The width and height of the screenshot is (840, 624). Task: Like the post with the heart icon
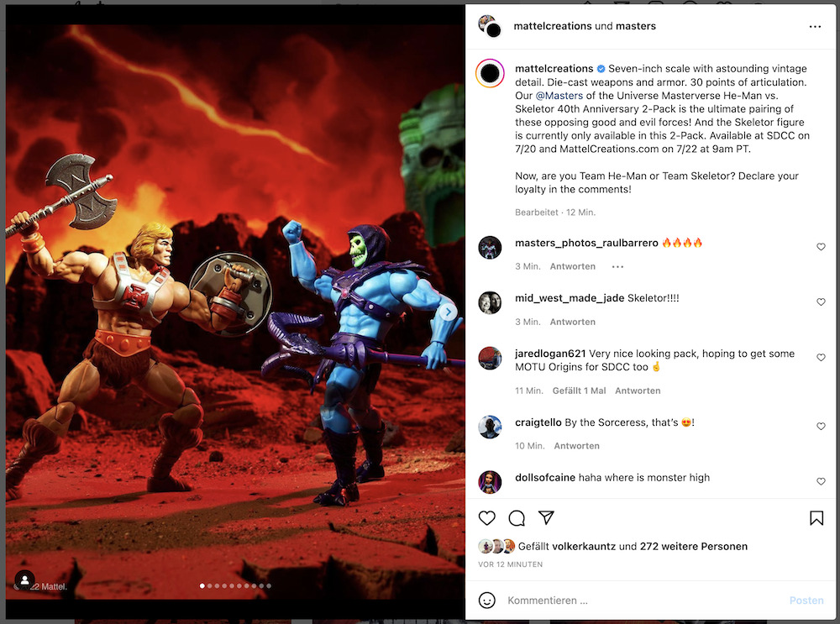point(486,518)
